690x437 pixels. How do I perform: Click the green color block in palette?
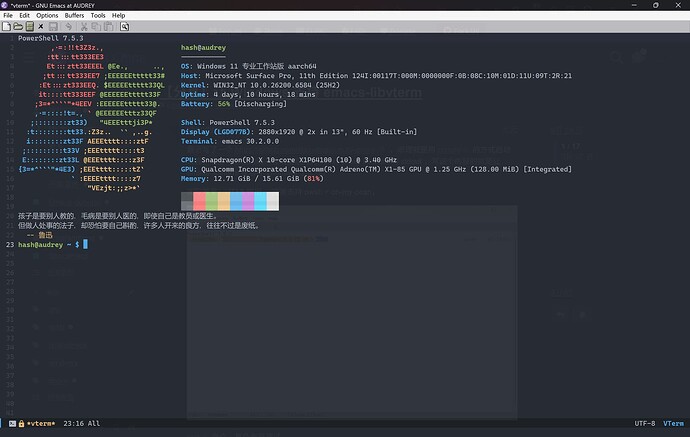coord(211,202)
